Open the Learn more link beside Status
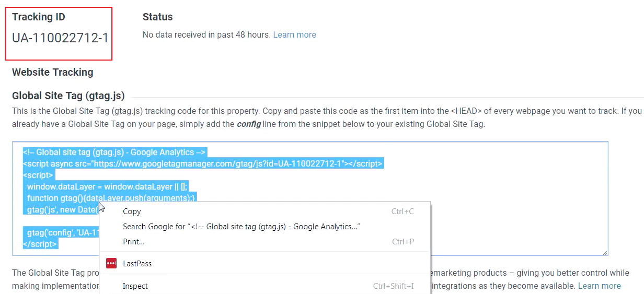 pos(294,34)
